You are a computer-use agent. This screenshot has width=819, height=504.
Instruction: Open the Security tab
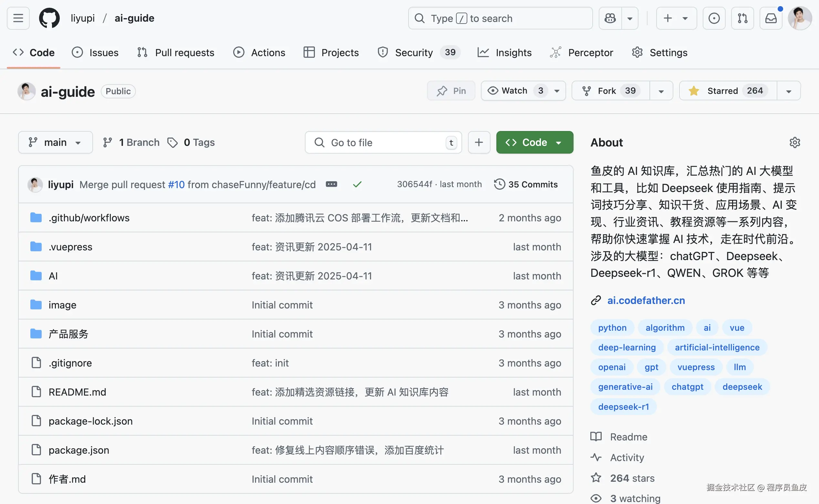pos(414,53)
